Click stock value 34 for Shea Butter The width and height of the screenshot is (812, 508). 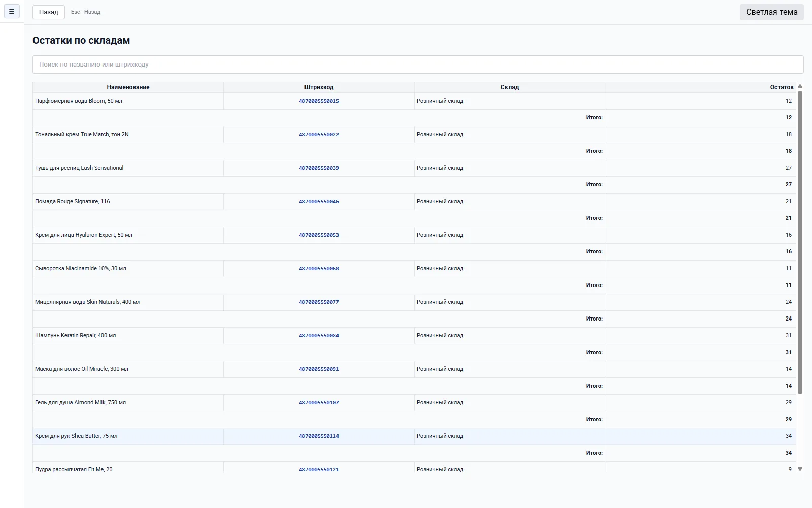pos(788,436)
